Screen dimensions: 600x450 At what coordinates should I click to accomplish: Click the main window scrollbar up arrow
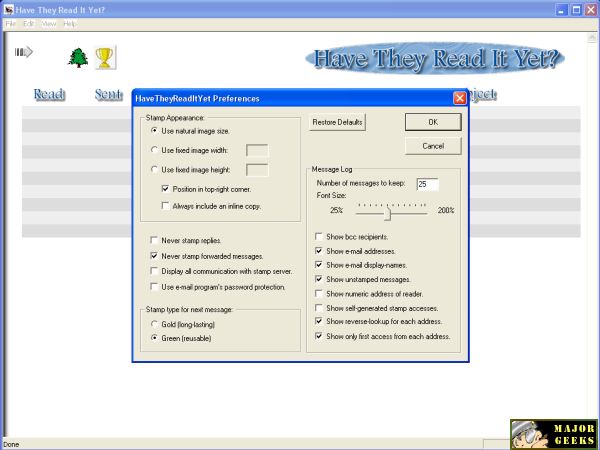592,38
